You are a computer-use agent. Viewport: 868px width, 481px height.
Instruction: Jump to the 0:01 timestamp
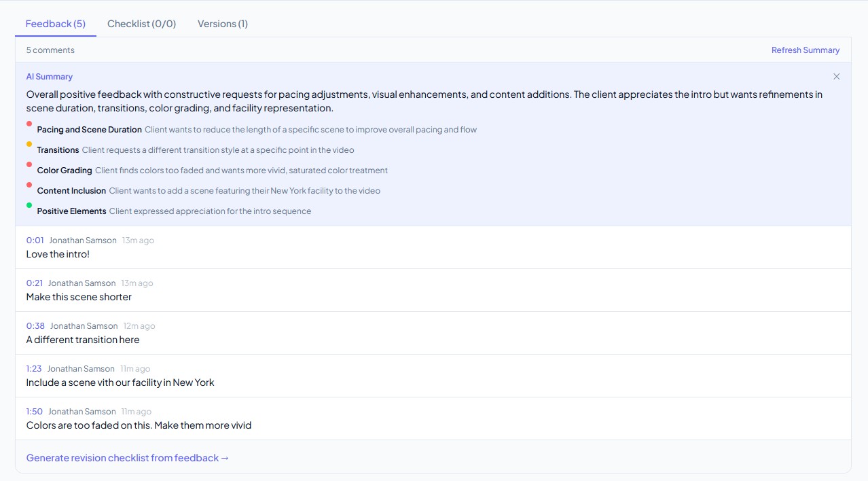tap(35, 240)
